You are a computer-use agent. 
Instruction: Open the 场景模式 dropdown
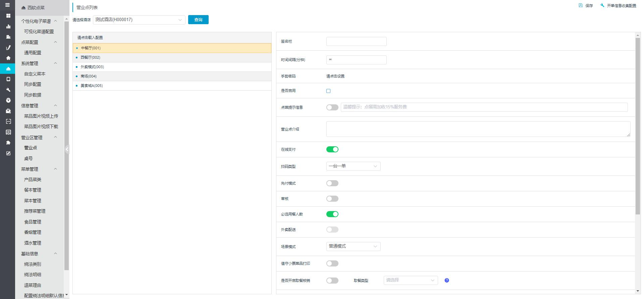coord(353,246)
